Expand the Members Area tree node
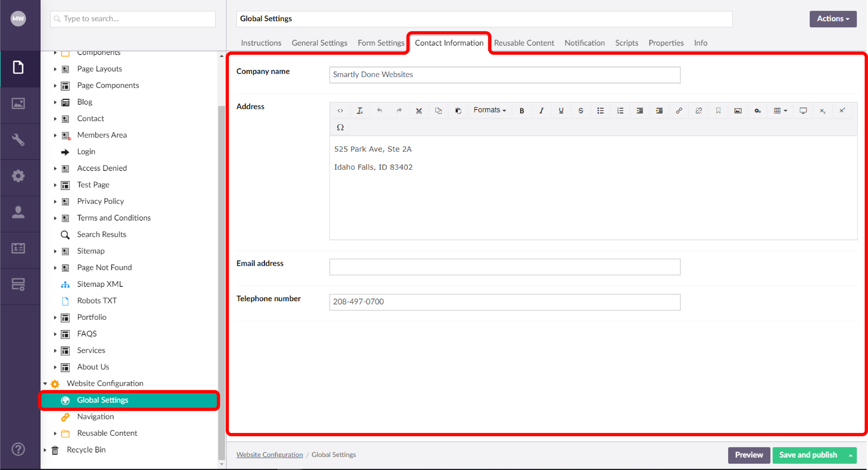868x470 pixels. tap(55, 135)
